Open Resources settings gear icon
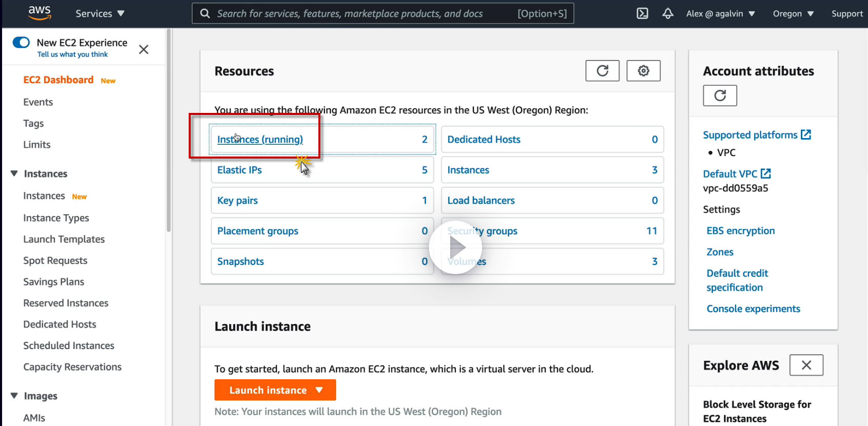The image size is (868, 426). point(643,71)
